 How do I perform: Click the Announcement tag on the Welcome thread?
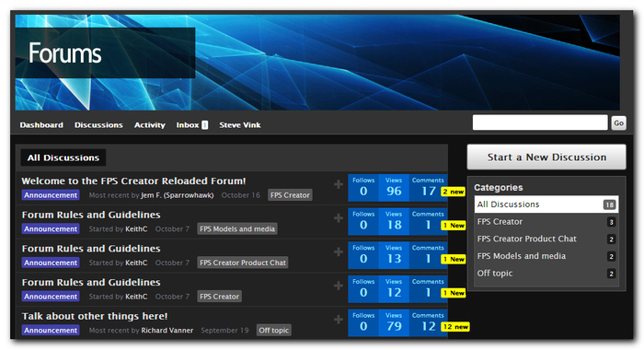pos(51,195)
